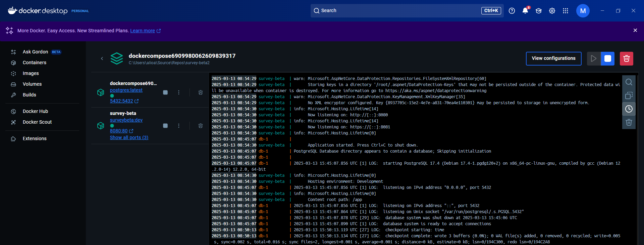The width and height of the screenshot is (644, 245).
Task: Stop the compose stack with the blue button
Action: 607,58
